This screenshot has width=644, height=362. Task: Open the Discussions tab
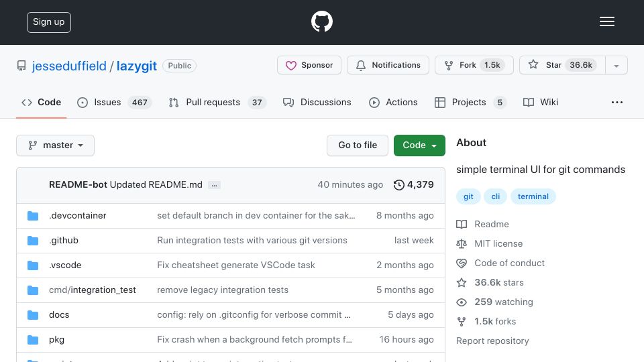pos(317,102)
